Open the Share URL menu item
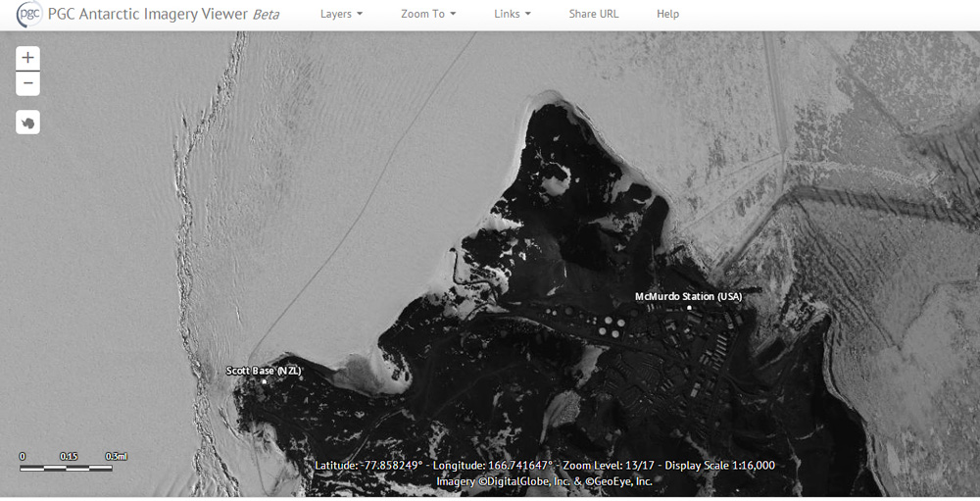This screenshot has width=980, height=501. (594, 15)
